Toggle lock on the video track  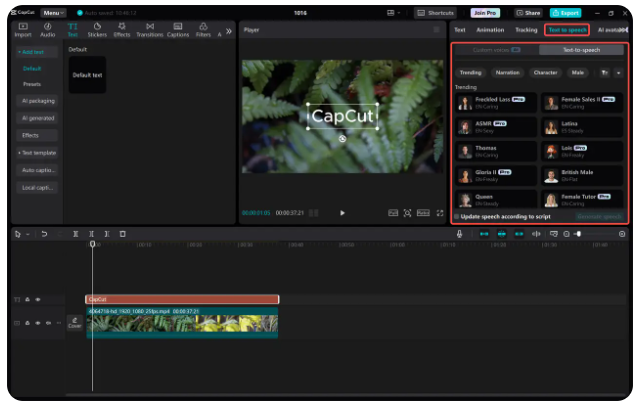tap(28, 323)
